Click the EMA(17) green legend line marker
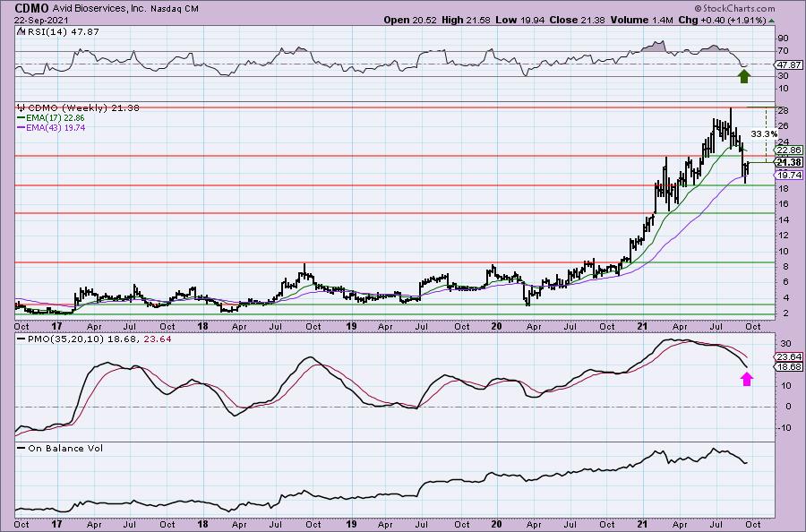This screenshot has width=806, height=532. [x=21, y=117]
